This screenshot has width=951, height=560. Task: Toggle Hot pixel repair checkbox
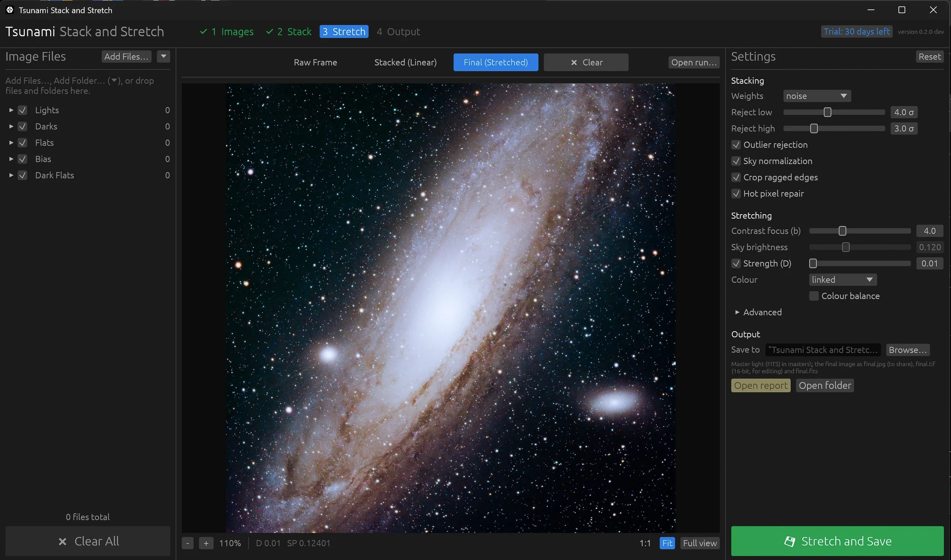736,194
